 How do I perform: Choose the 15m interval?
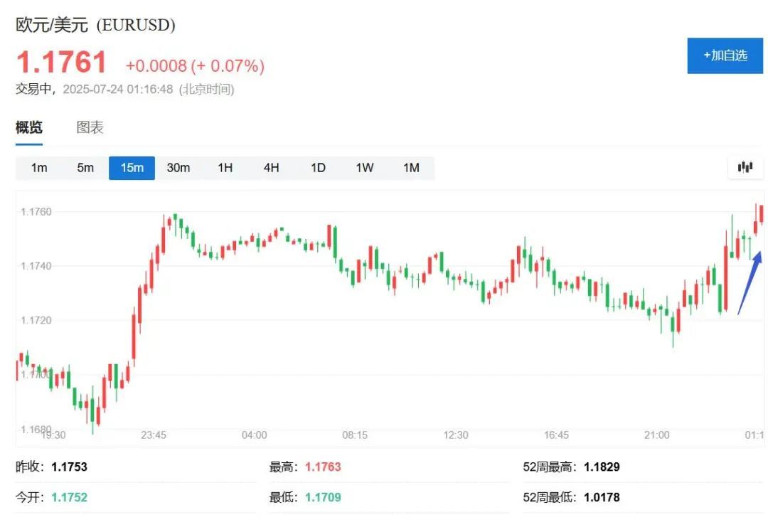(132, 168)
